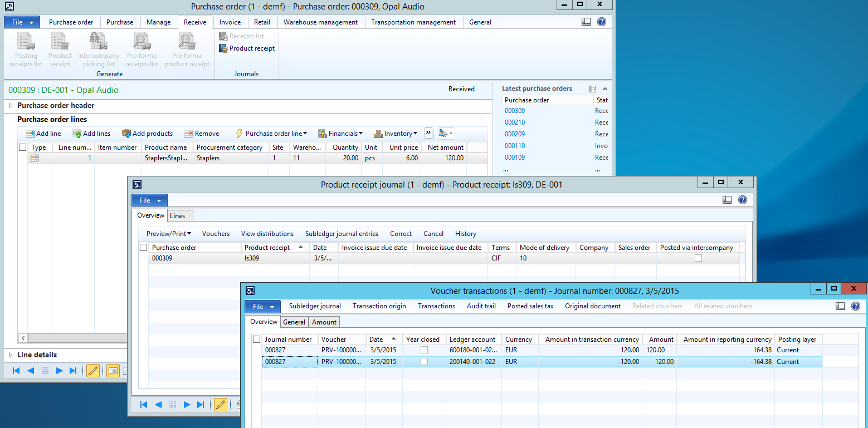868x428 pixels.
Task: Select all rows checkbox in Voucher transactions grid
Action: [x=256, y=340]
